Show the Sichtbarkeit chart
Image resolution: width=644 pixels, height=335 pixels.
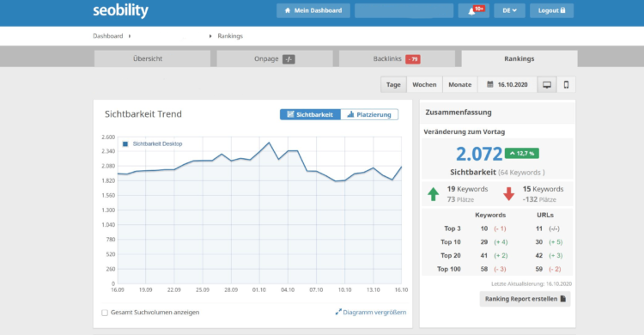coord(310,115)
